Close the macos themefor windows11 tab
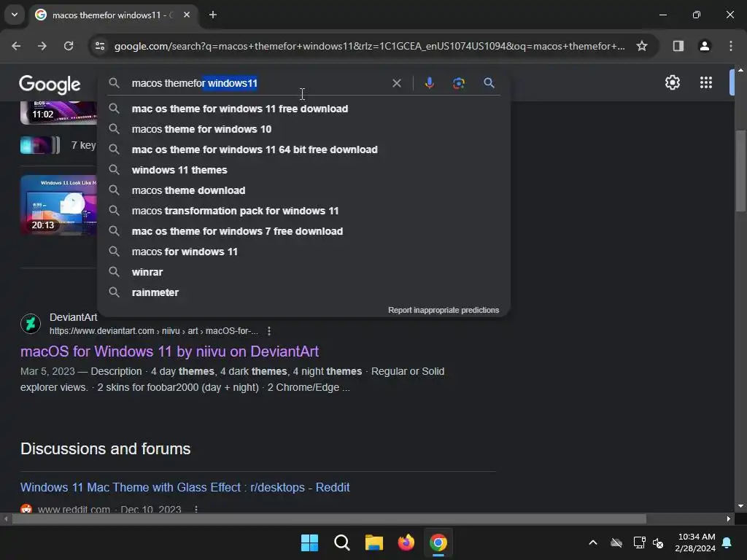 point(187,15)
